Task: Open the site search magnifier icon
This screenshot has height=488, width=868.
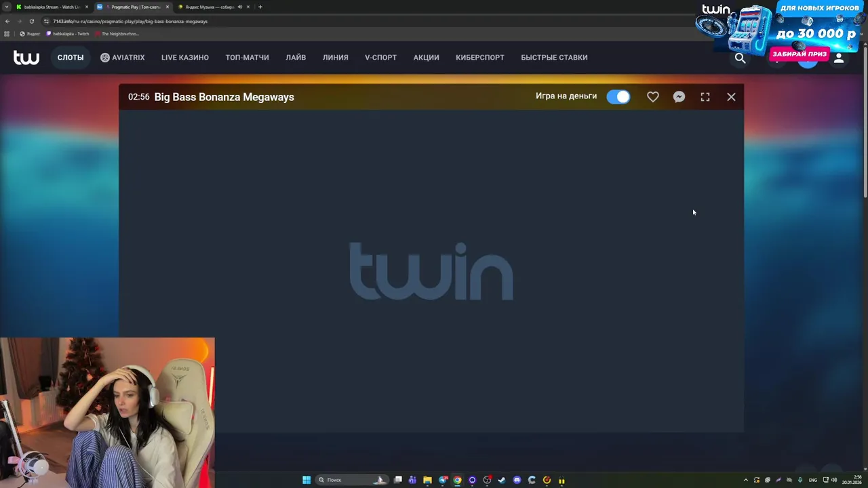Action: (x=740, y=58)
